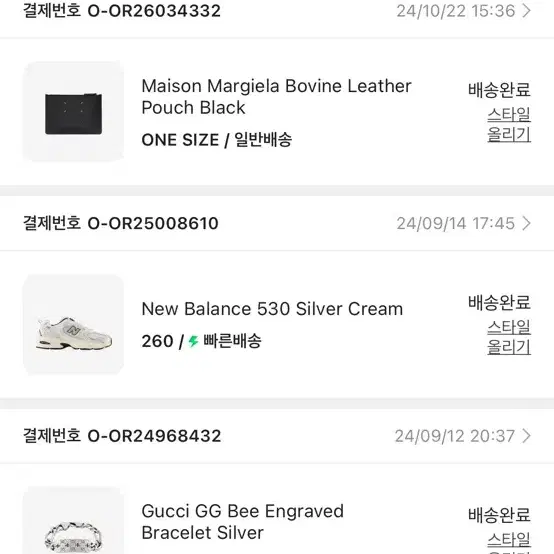This screenshot has height=554, width=554.
Task: Click 스타일 올리기 link for Margiela pouch
Action: click(x=509, y=124)
